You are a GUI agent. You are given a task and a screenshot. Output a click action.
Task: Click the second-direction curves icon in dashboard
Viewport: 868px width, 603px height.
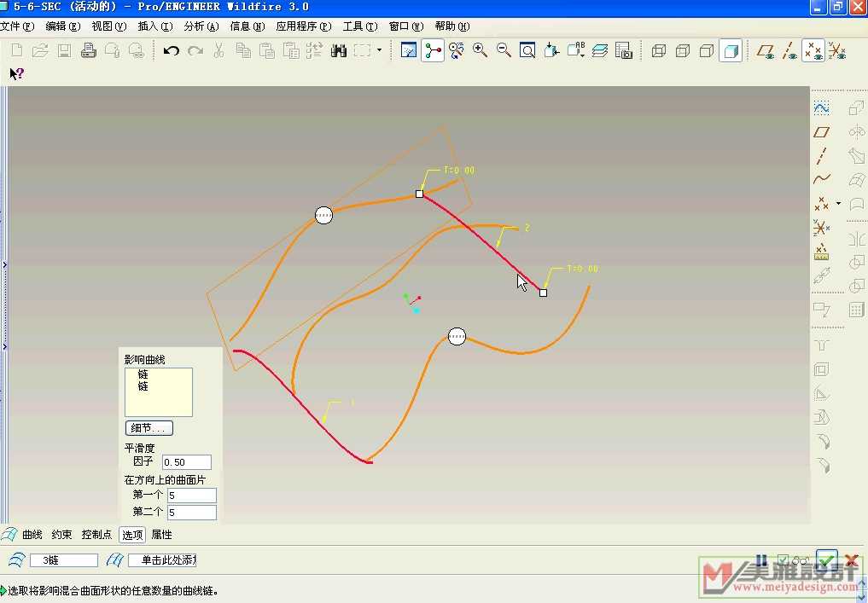coord(114,560)
